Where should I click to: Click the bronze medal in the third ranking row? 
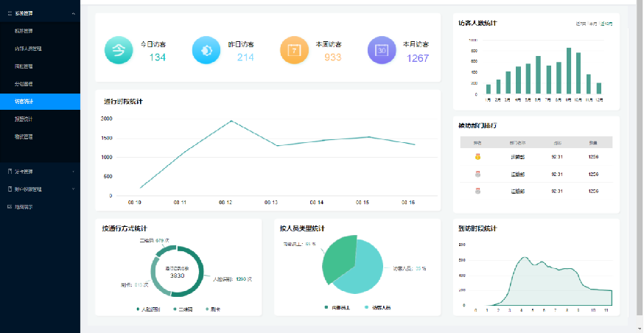click(477, 191)
